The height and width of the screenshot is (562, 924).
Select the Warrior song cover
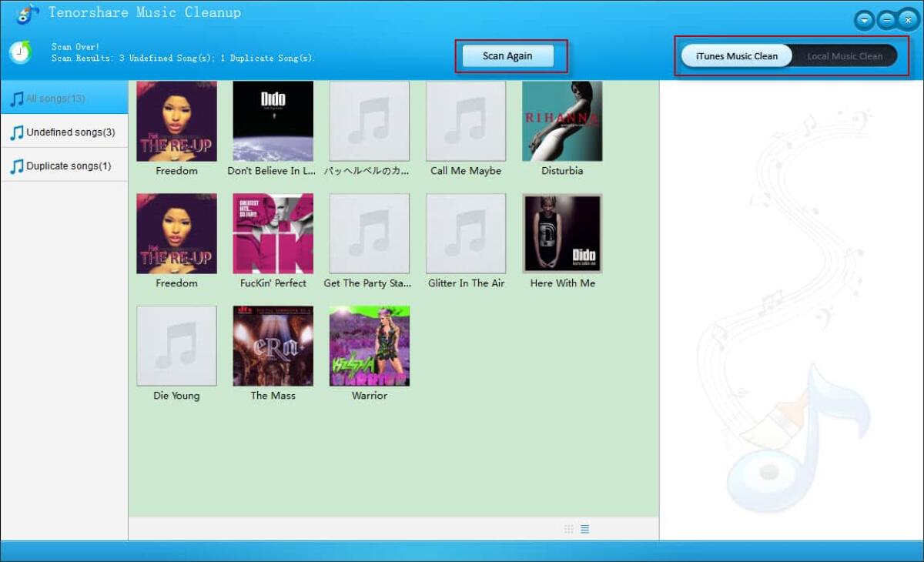[x=369, y=346]
